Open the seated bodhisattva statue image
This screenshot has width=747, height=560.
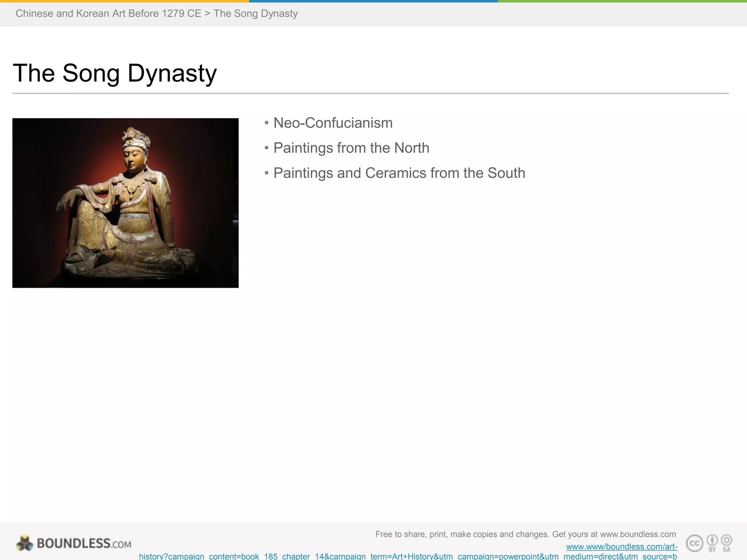125,203
